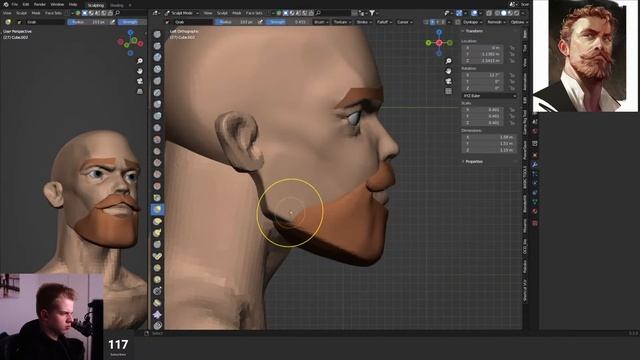The image size is (640, 360).
Task: Select the Flatten brush tool
Action: (x=157, y=151)
